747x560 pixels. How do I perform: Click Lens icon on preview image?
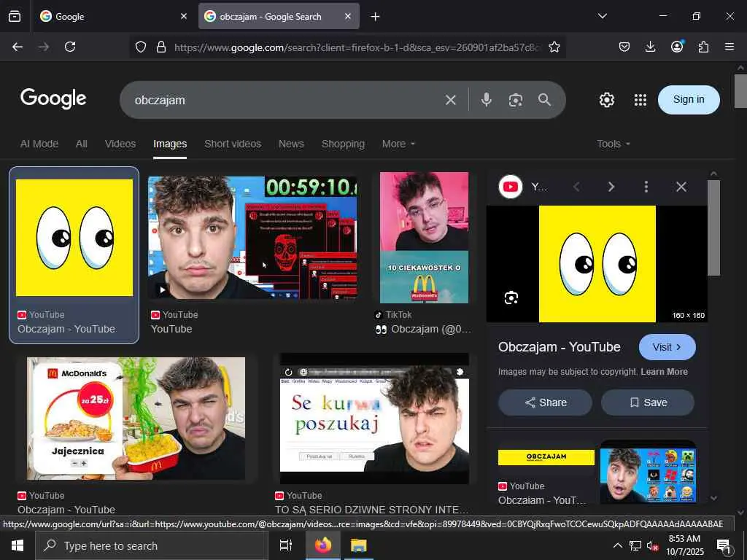click(x=511, y=297)
